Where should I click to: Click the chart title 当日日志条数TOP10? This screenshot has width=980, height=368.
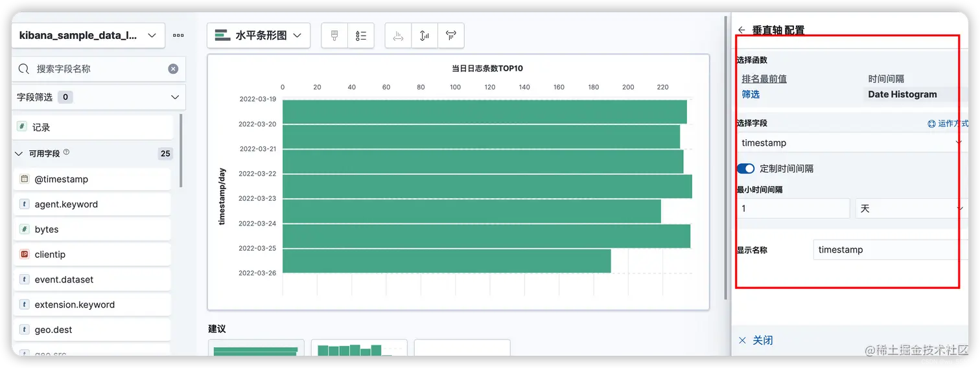pos(487,68)
